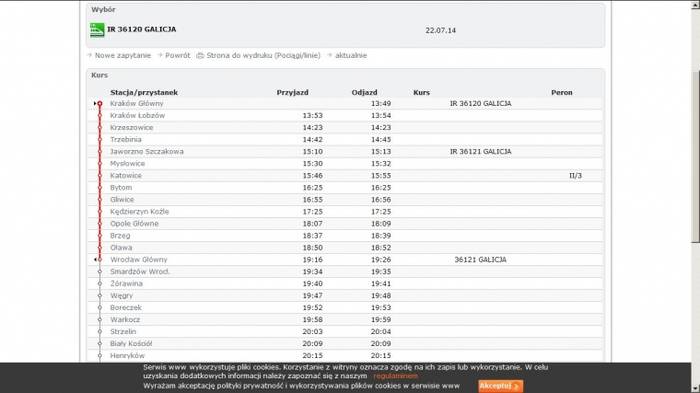Click the Peron column header
Screen dimensions: 700x393
pos(562,92)
